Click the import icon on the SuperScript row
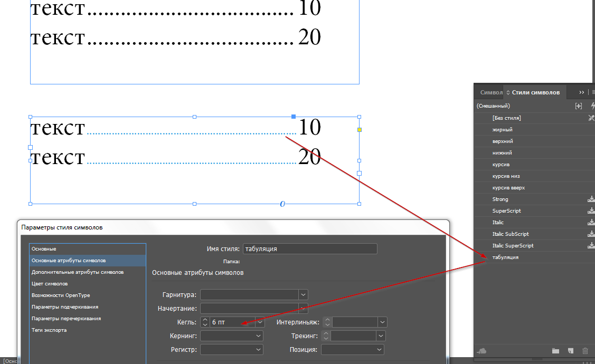Viewport: 595px width, 364px height. (x=591, y=211)
